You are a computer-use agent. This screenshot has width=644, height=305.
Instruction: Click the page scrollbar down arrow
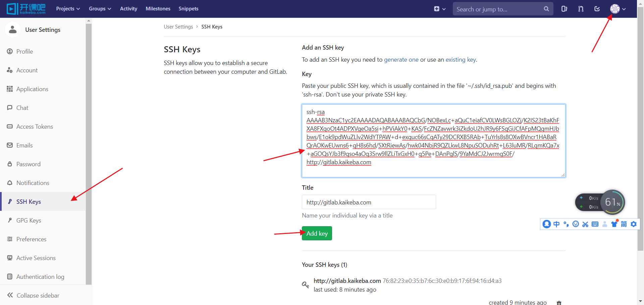pyautogui.click(x=640, y=301)
